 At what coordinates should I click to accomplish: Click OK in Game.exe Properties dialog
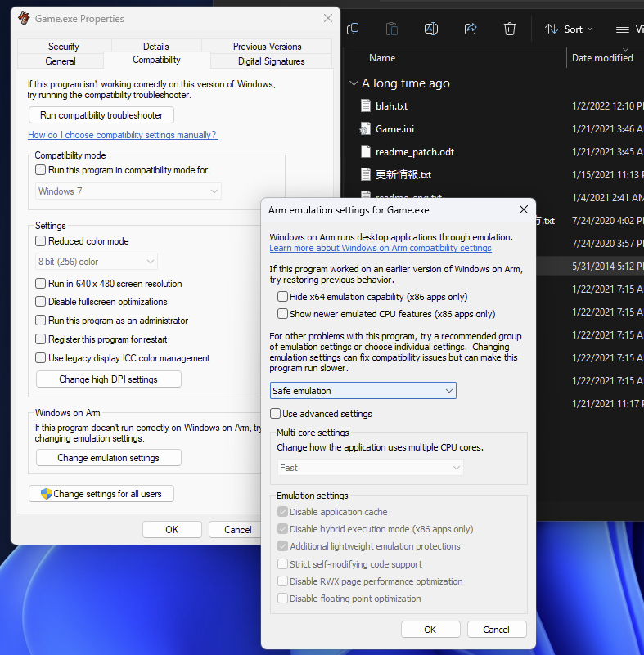[x=172, y=529]
